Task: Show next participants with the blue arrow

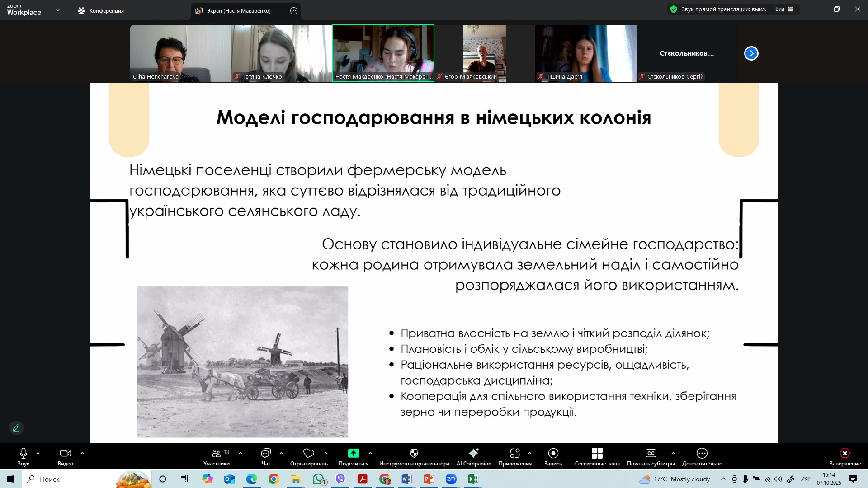Action: (751, 53)
